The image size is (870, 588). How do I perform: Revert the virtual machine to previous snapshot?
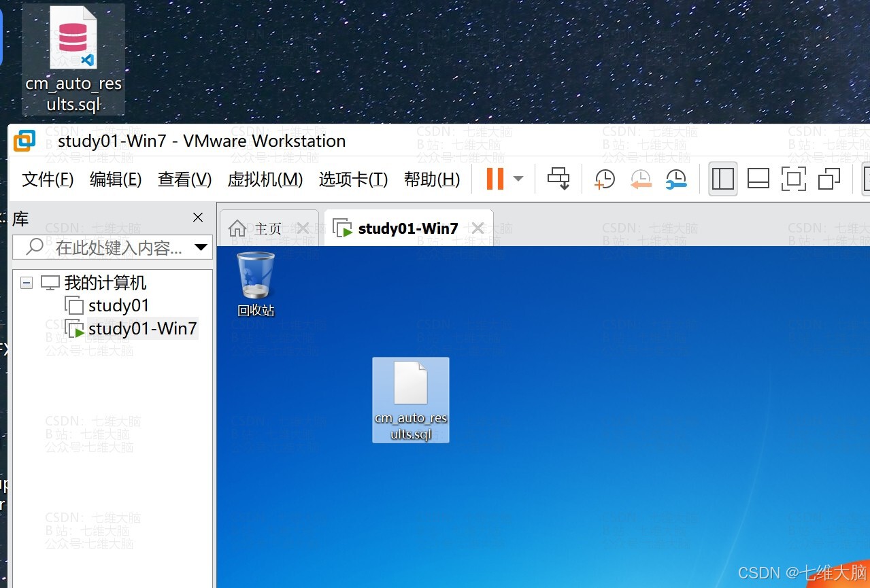click(x=641, y=179)
